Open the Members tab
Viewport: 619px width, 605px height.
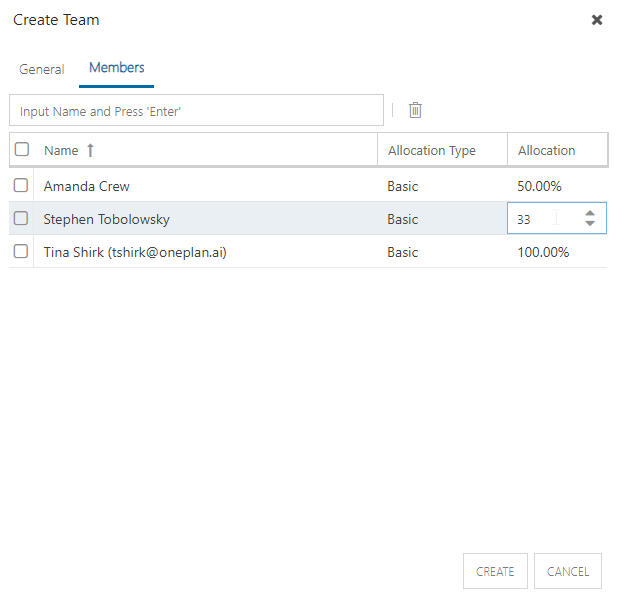(x=116, y=68)
